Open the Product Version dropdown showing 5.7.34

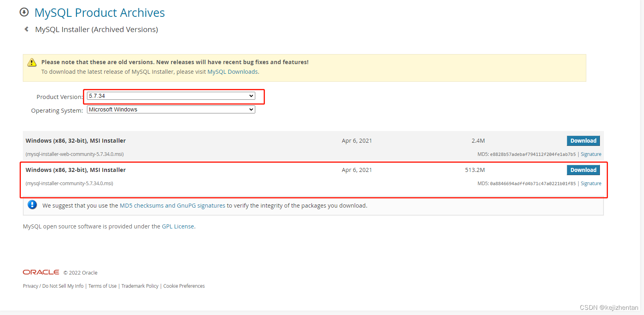pos(171,96)
